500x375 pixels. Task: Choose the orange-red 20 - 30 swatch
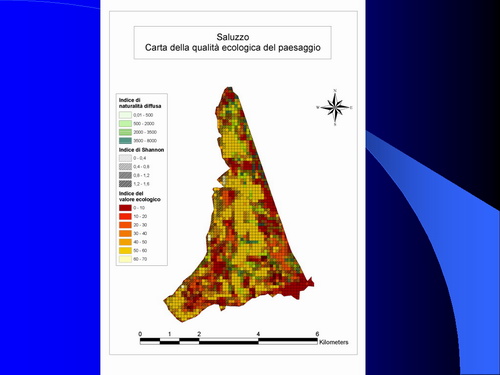(x=125, y=225)
